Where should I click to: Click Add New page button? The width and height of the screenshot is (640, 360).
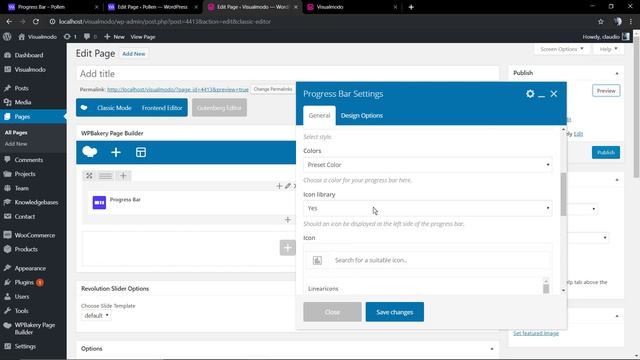[133, 53]
